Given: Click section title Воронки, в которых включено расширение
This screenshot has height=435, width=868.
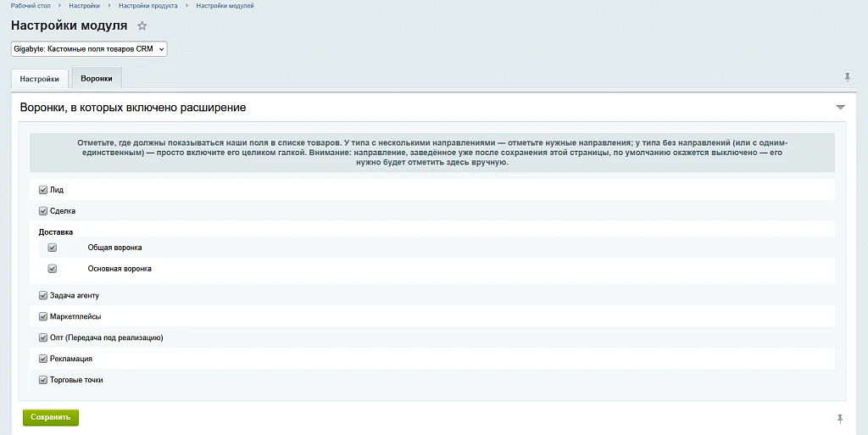Looking at the screenshot, I should click(133, 108).
